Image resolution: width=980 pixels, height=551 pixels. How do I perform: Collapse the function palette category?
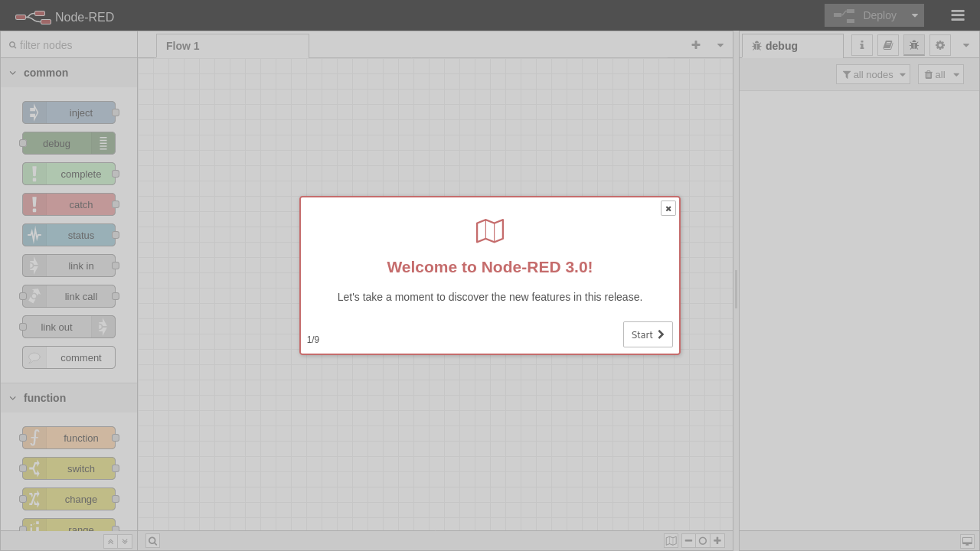click(69, 398)
